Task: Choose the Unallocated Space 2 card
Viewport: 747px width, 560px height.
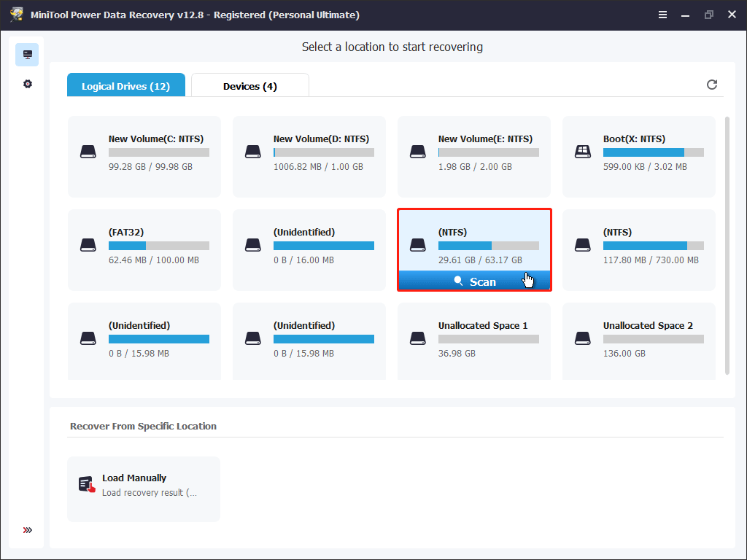Action: [x=638, y=338]
